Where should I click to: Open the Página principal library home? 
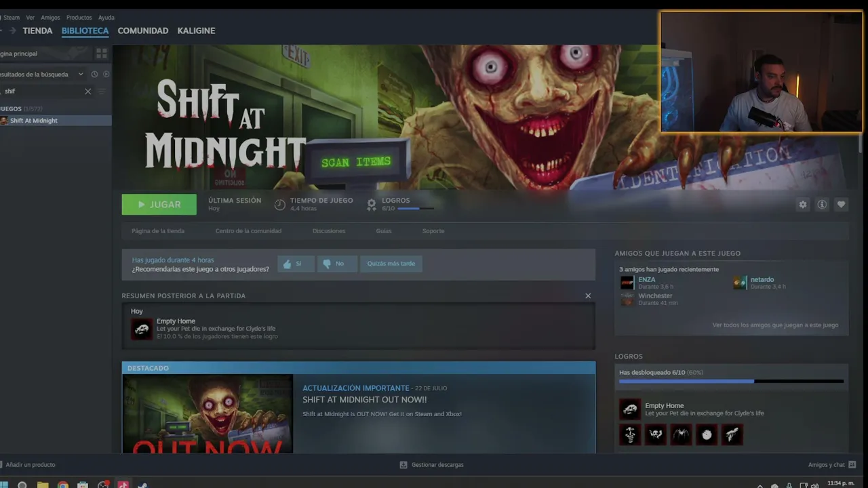46,54
